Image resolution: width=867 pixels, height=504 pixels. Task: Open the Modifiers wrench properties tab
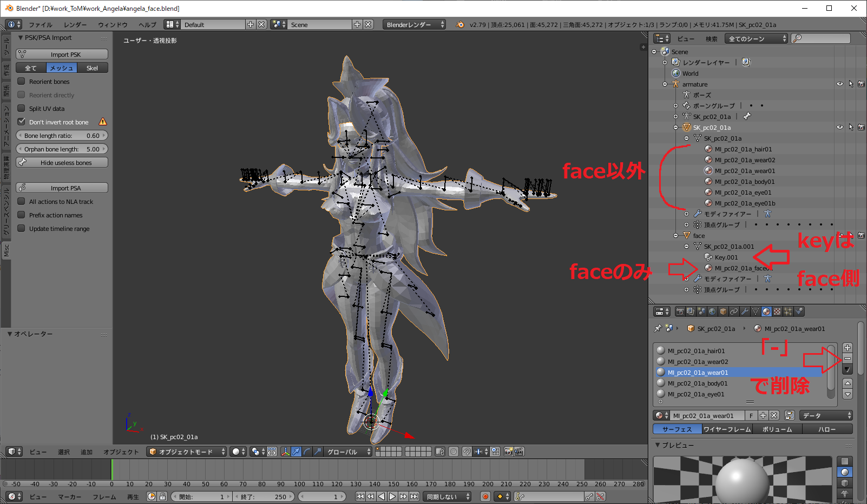[745, 311]
